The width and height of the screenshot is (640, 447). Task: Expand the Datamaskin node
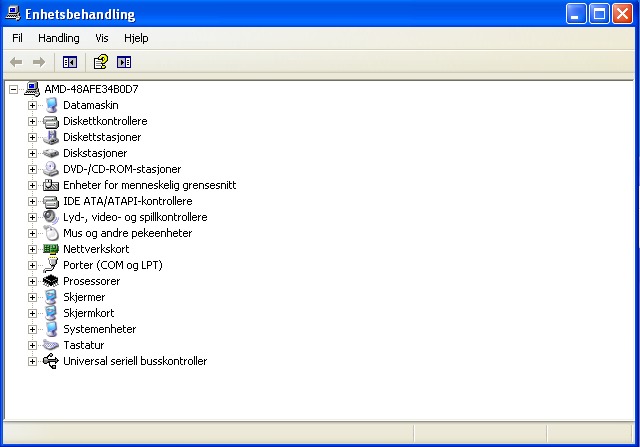[x=32, y=105]
